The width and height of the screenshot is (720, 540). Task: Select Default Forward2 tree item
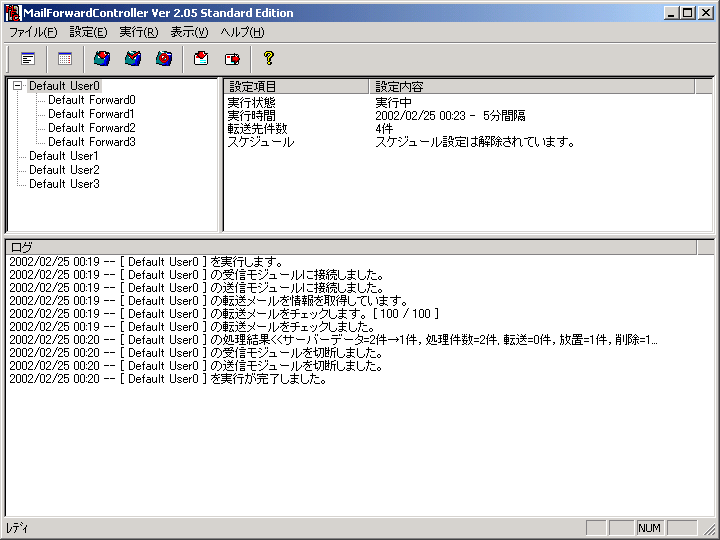click(x=92, y=128)
